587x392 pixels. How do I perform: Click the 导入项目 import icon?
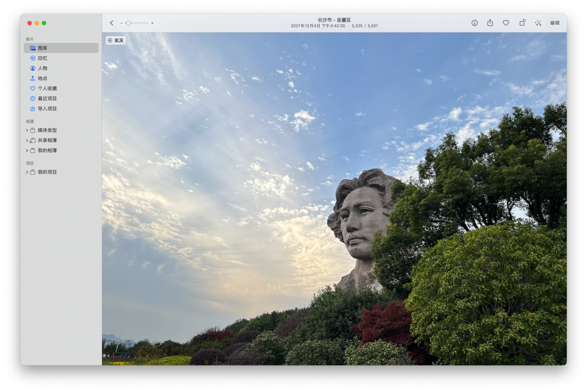click(x=33, y=108)
